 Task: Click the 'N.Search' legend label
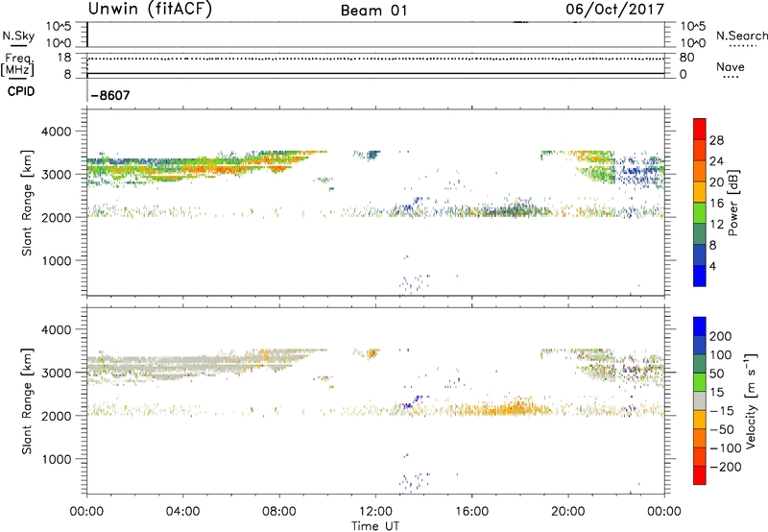click(741, 36)
